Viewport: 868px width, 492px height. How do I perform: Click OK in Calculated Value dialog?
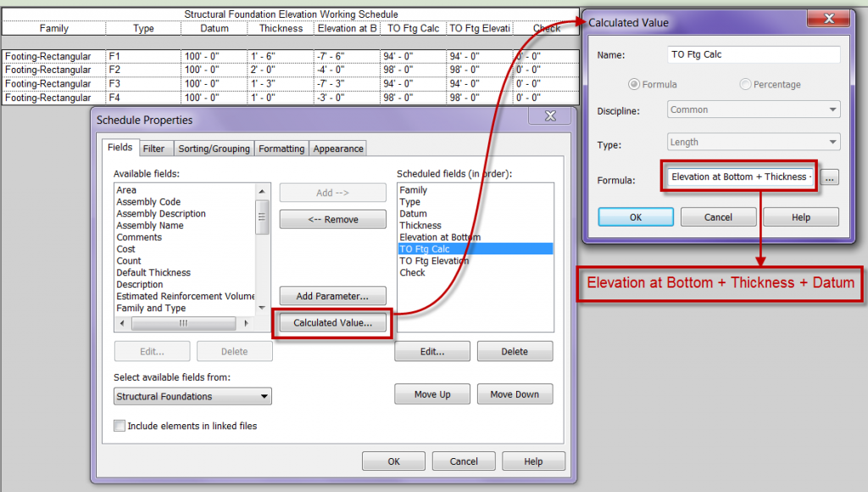[x=636, y=217]
